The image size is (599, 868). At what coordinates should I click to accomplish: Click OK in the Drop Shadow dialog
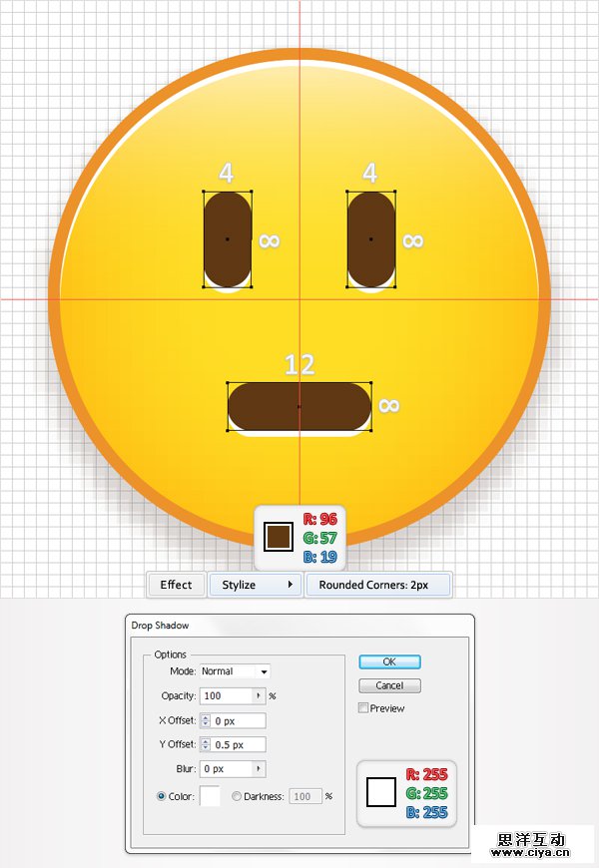(x=389, y=661)
